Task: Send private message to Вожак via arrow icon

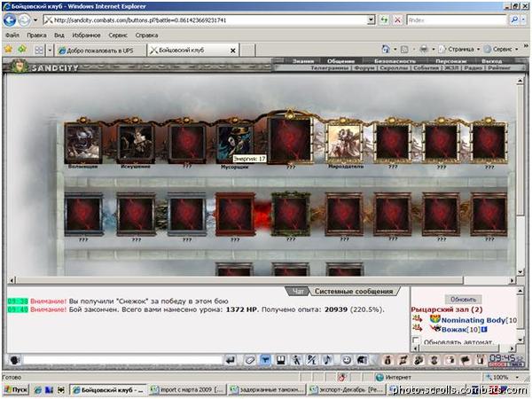Action: tap(418, 328)
